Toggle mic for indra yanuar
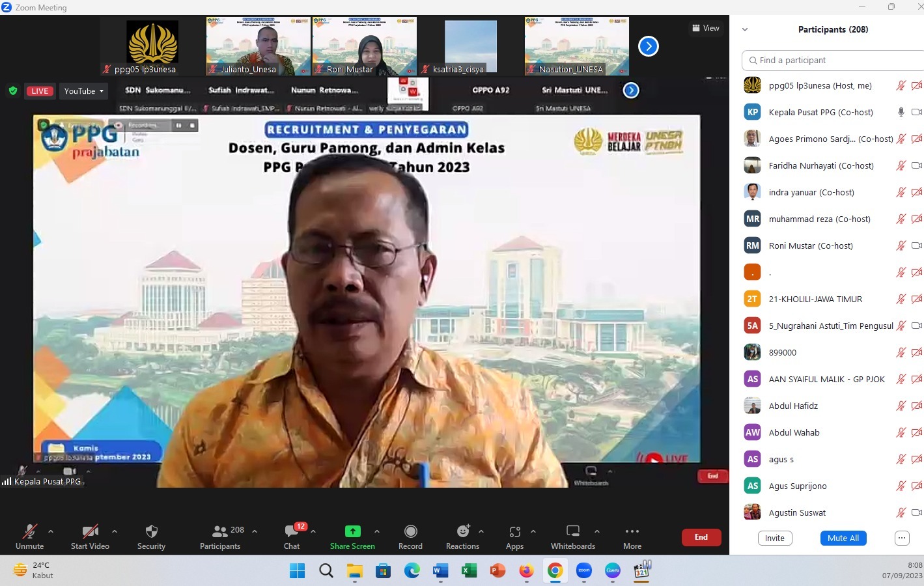The image size is (924, 586). (901, 192)
